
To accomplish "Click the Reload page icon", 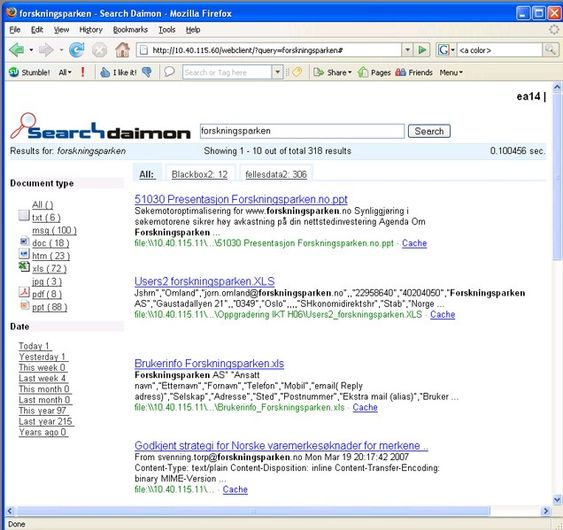I will 76,50.
